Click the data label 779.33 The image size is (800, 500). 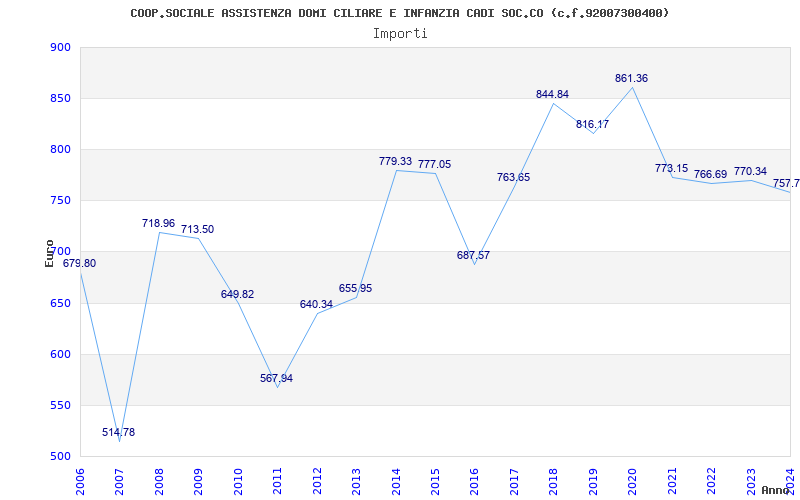[395, 161]
